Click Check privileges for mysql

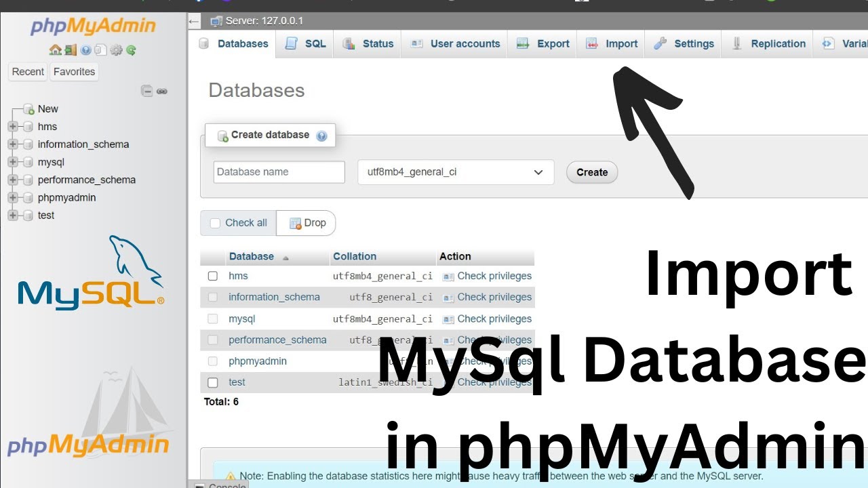click(487, 319)
